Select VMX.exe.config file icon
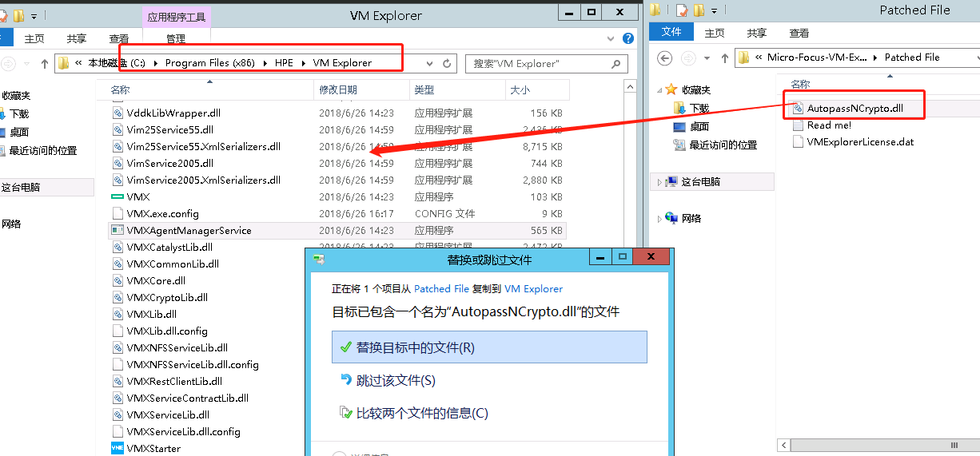The image size is (980, 456). click(x=118, y=214)
